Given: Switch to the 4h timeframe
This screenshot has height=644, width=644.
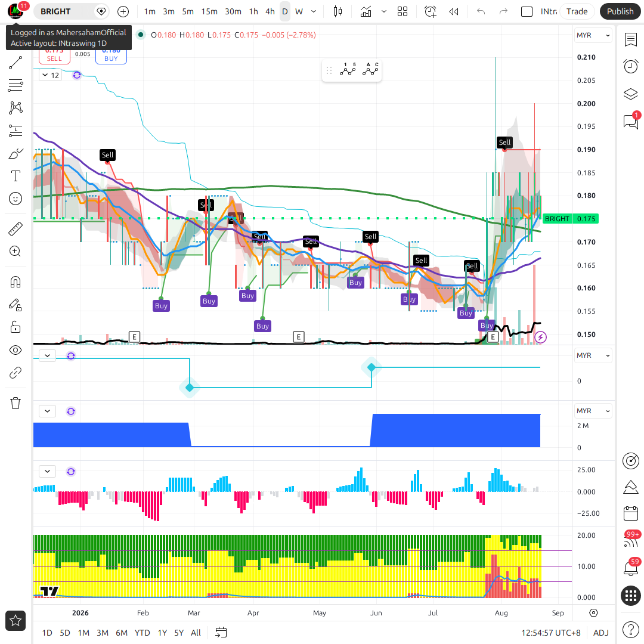Looking at the screenshot, I should click(270, 11).
